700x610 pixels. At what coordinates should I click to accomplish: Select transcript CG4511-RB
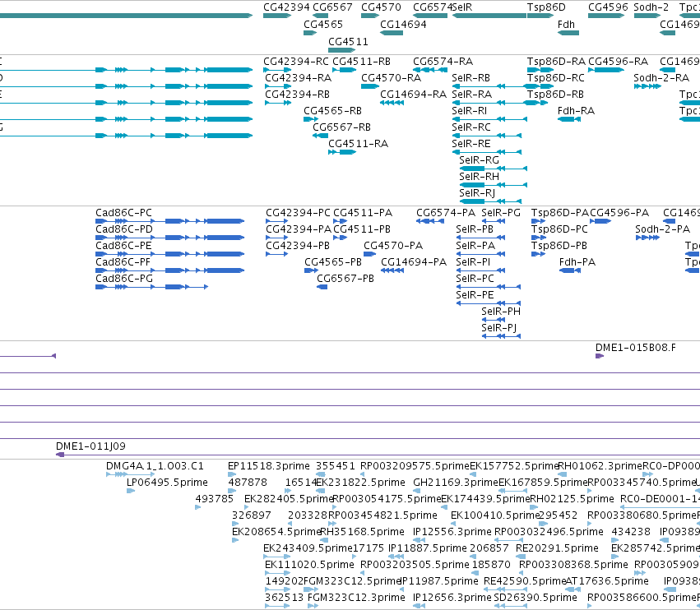tap(362, 61)
